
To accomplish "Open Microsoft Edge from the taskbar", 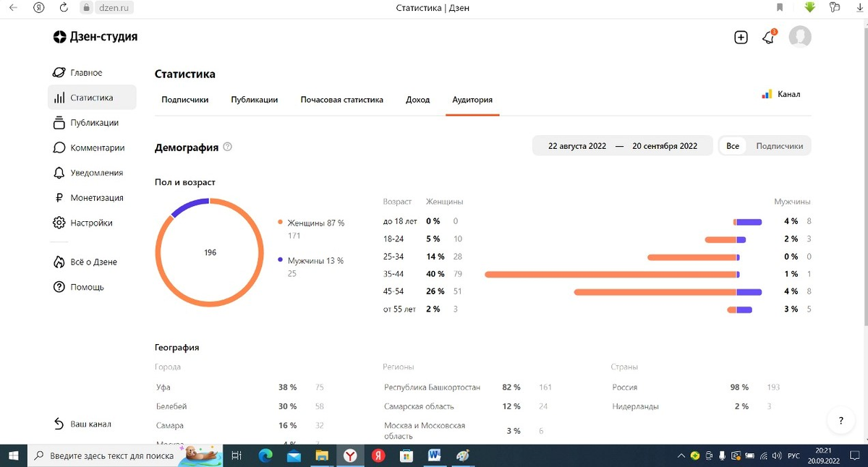I will click(265, 456).
